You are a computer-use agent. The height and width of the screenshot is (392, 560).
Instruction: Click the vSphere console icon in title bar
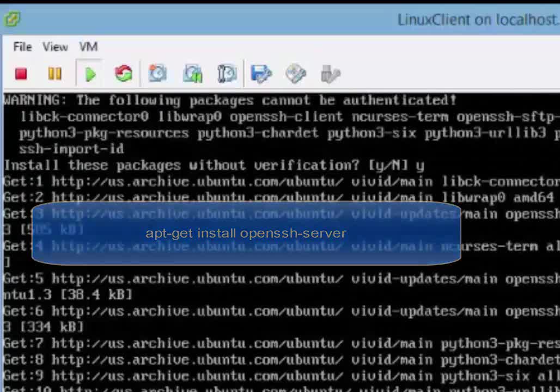tap(12, 19)
